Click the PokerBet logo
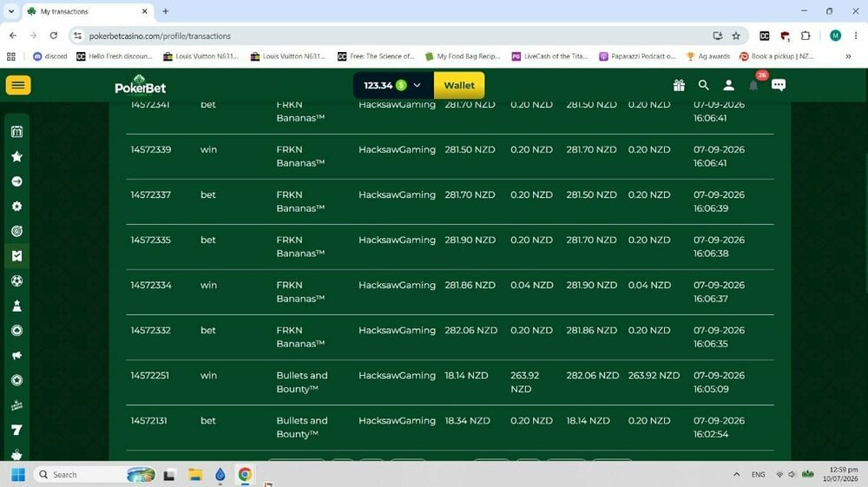Image resolution: width=868 pixels, height=487 pixels. tap(140, 85)
